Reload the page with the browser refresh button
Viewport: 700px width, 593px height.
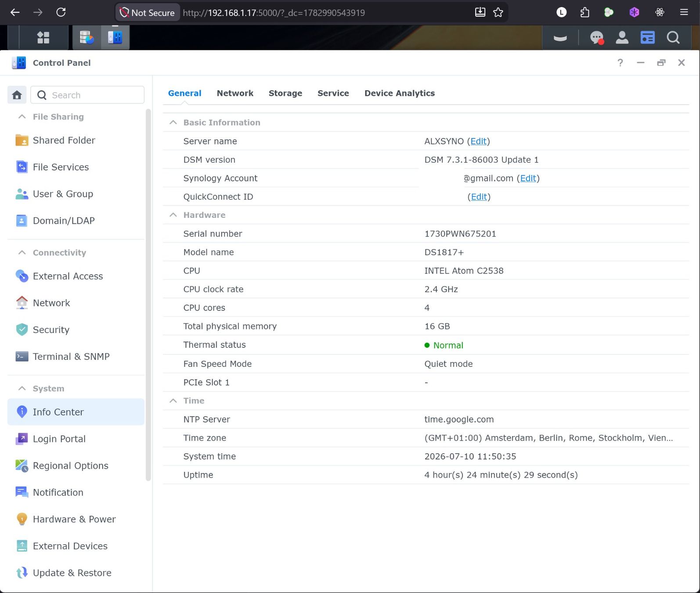pyautogui.click(x=61, y=12)
